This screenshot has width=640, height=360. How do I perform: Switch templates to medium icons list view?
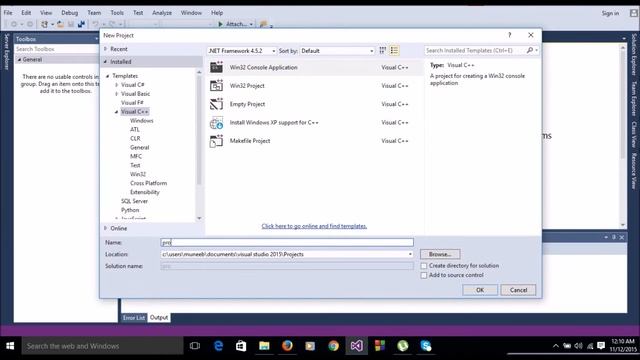(x=394, y=50)
